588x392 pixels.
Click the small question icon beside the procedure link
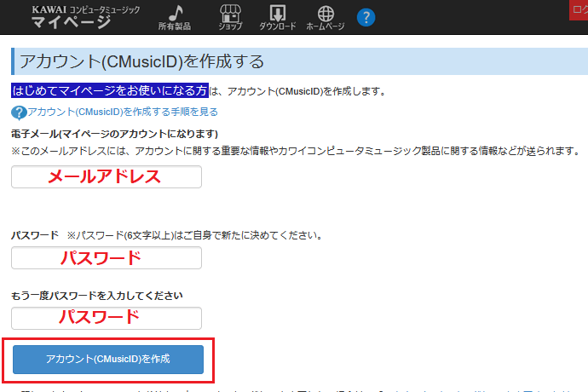(x=18, y=112)
